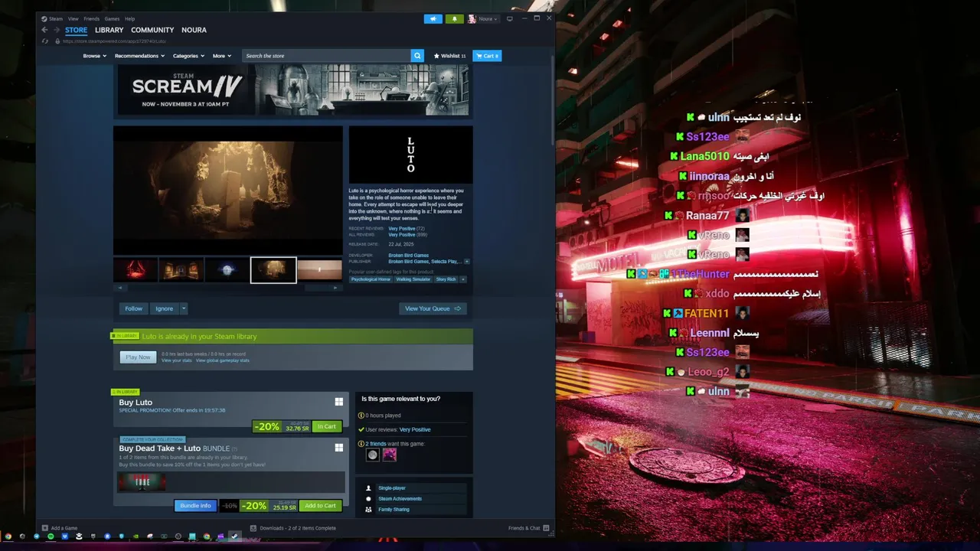Open the View your stats link

coord(177,360)
